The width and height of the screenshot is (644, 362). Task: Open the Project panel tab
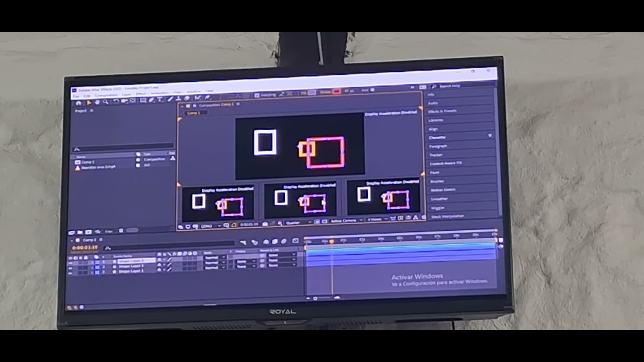coord(80,111)
